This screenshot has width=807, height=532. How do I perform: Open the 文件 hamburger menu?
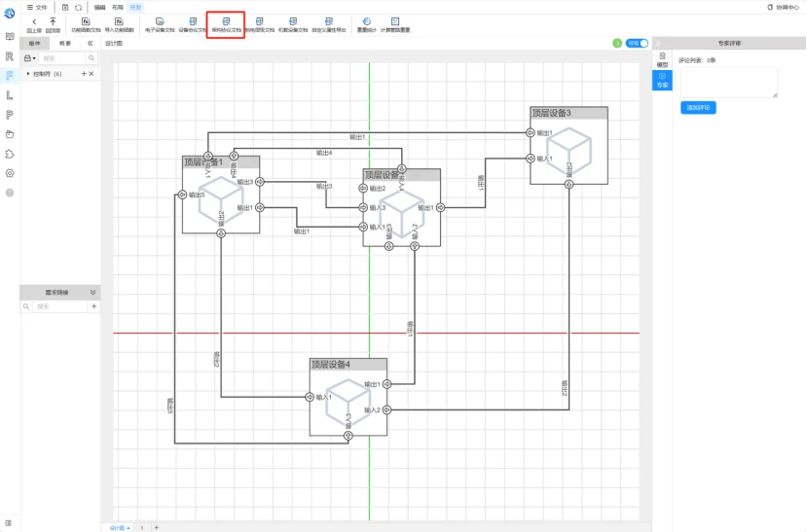(x=37, y=7)
